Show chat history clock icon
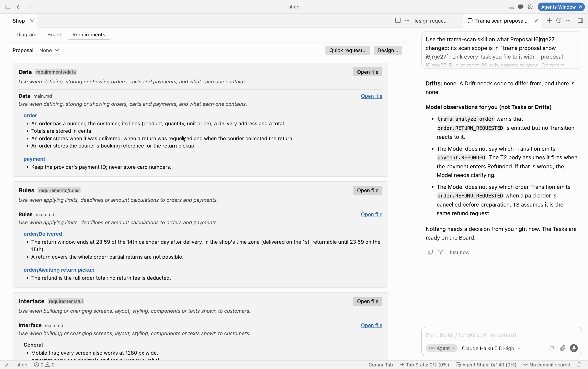The image size is (588, 369). coord(559,20)
